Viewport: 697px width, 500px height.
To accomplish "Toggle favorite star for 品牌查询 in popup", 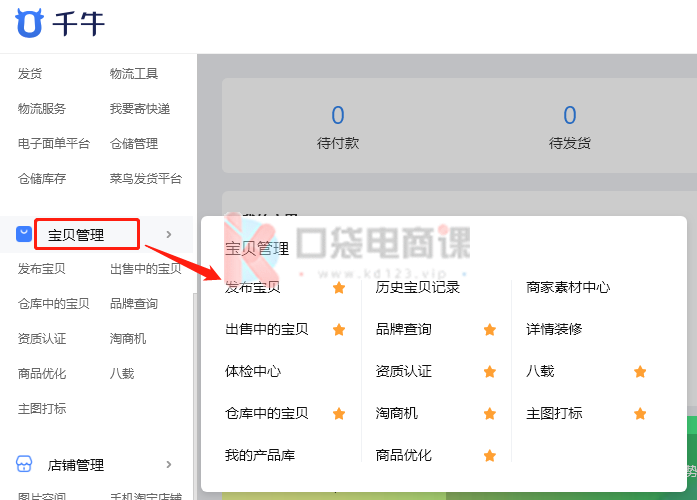I will [x=490, y=329].
